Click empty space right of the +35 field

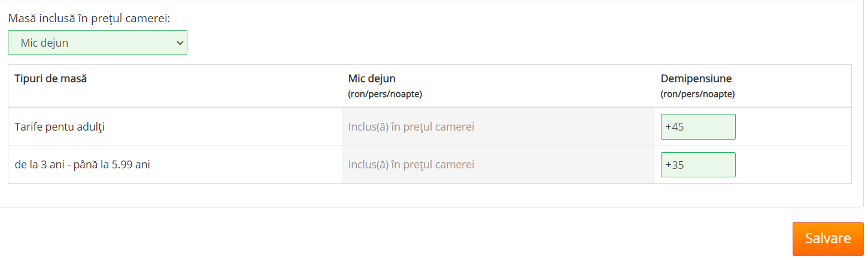pos(790,165)
